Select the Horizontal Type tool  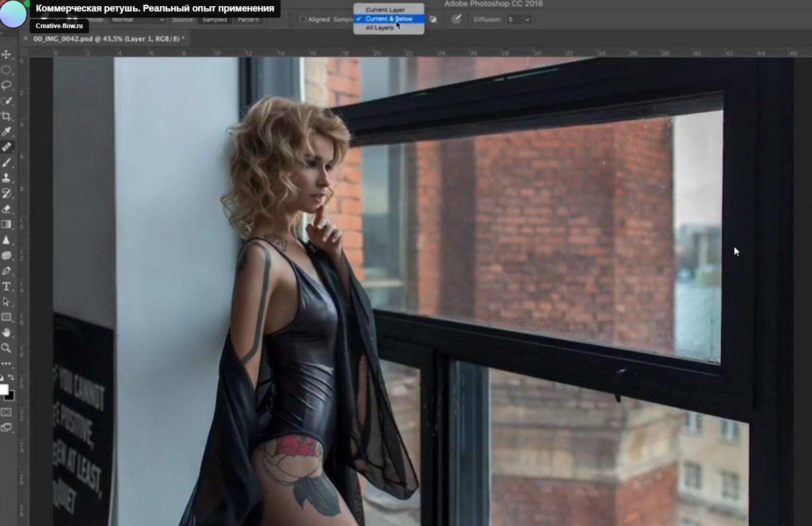[x=7, y=286]
